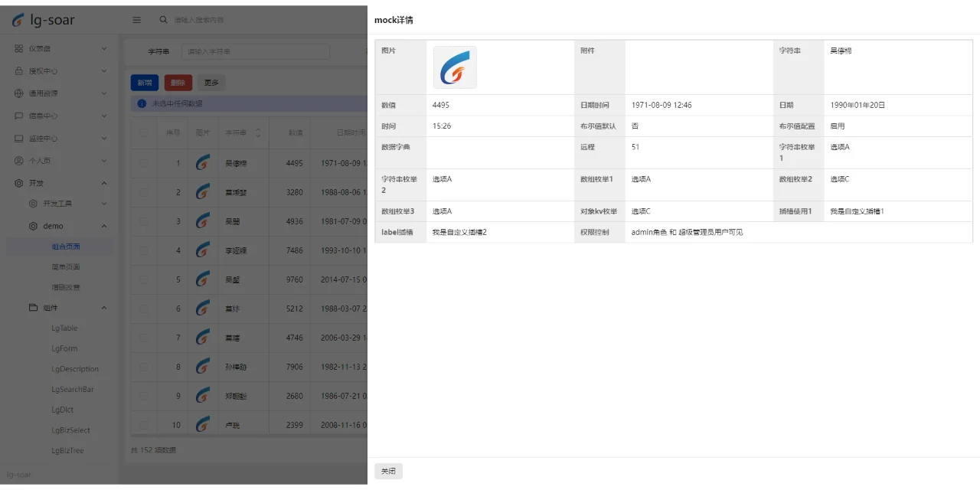Viewport: 980px width, 490px height.
Task: Open the LgBizTree menu item
Action: tap(60, 451)
